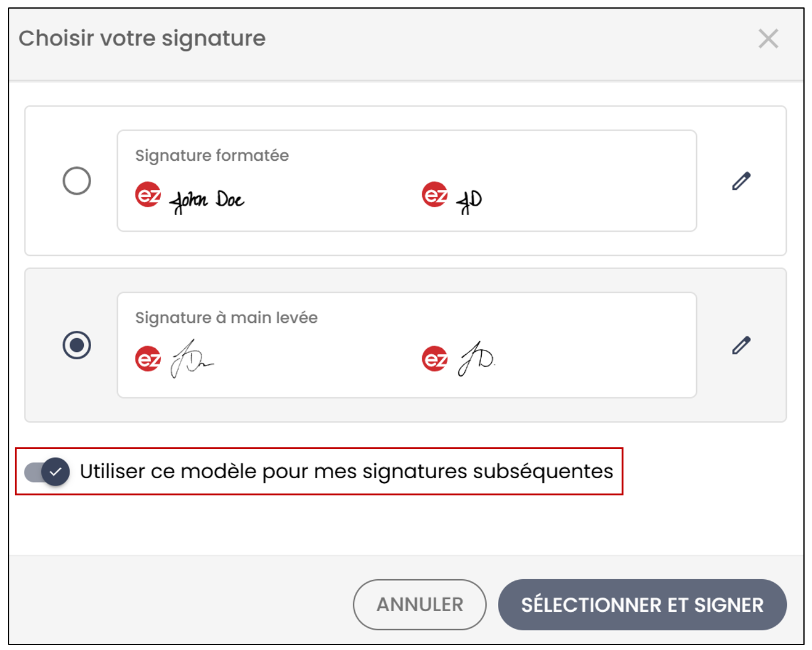Close the Choisir votre signature dialog
The image size is (812, 650).
(x=768, y=39)
